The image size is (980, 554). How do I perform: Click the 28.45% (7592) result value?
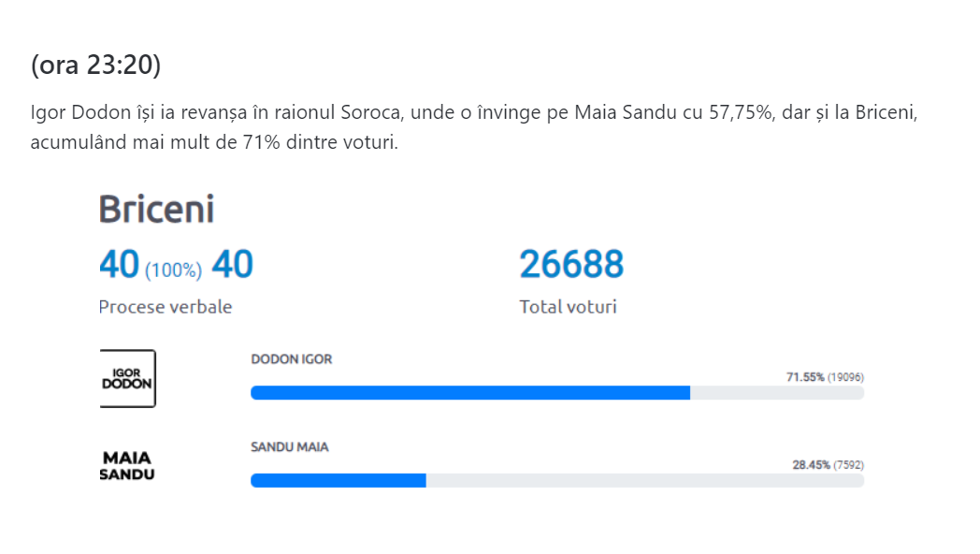pyautogui.click(x=829, y=464)
